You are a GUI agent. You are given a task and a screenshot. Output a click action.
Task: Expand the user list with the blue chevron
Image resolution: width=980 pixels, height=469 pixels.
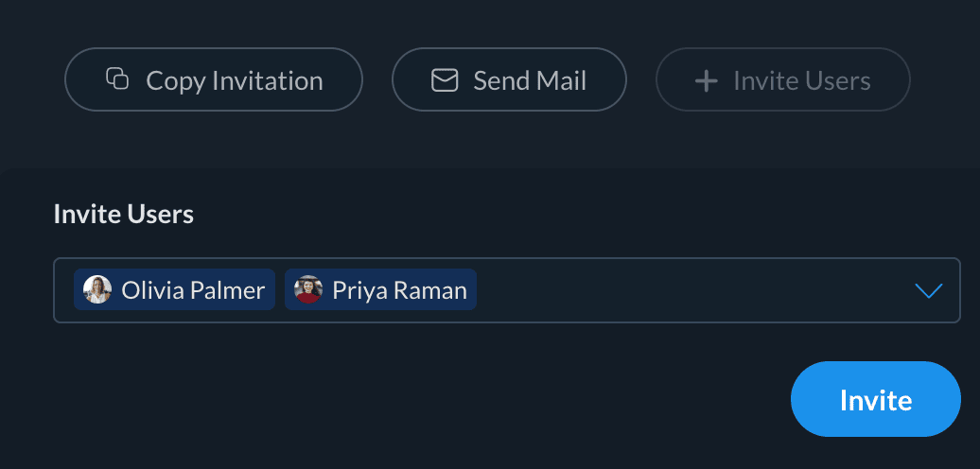(929, 290)
